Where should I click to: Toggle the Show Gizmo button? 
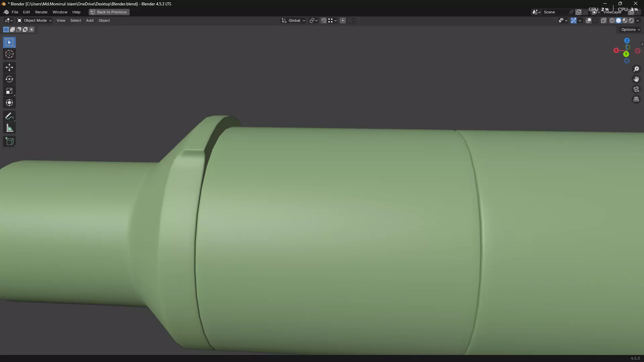click(x=574, y=20)
